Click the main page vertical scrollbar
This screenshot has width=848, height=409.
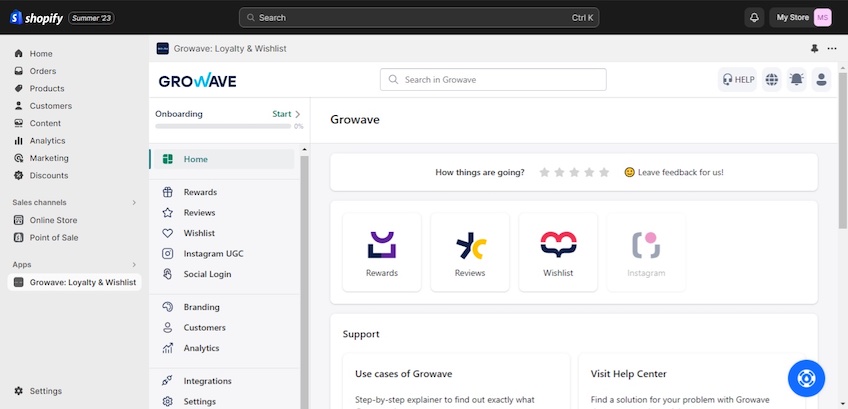coord(843,150)
